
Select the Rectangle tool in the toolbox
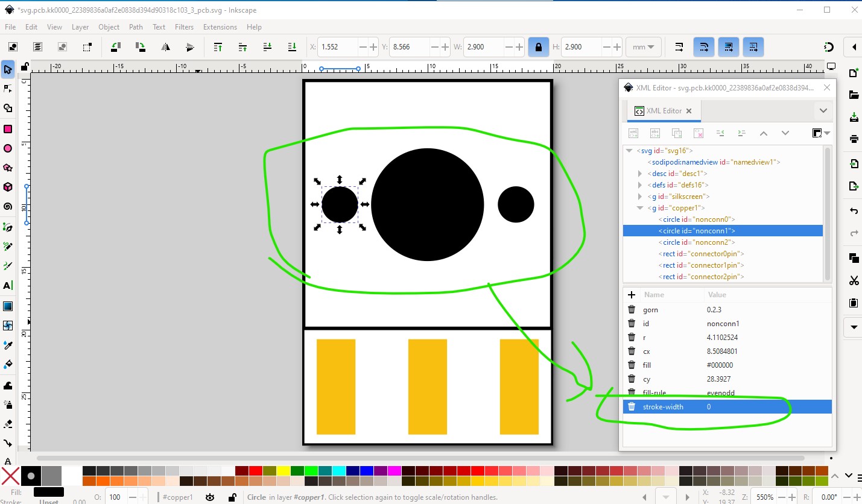[8, 129]
